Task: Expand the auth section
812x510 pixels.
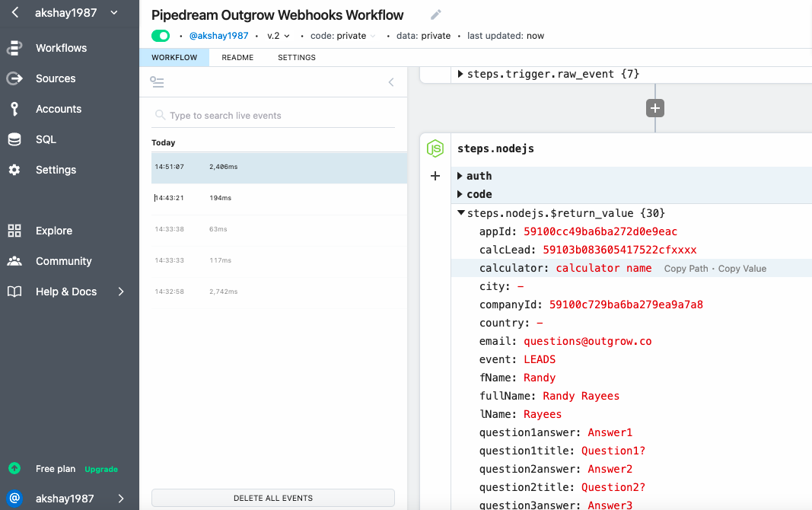Action: pyautogui.click(x=460, y=176)
